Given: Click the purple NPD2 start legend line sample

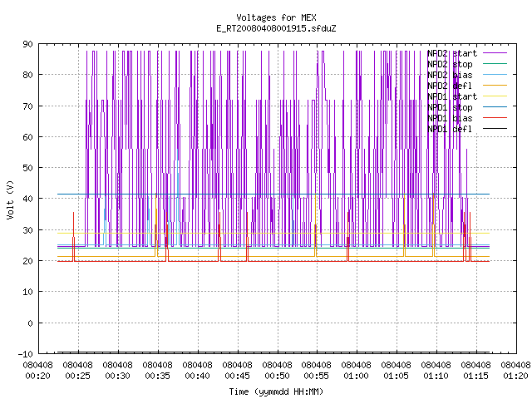Looking at the screenshot, I should (495, 53).
